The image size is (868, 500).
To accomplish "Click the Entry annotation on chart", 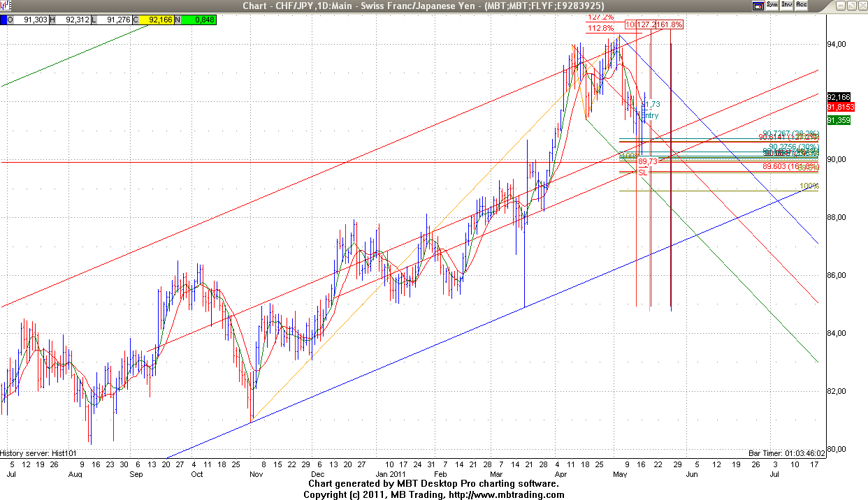I will [650, 116].
